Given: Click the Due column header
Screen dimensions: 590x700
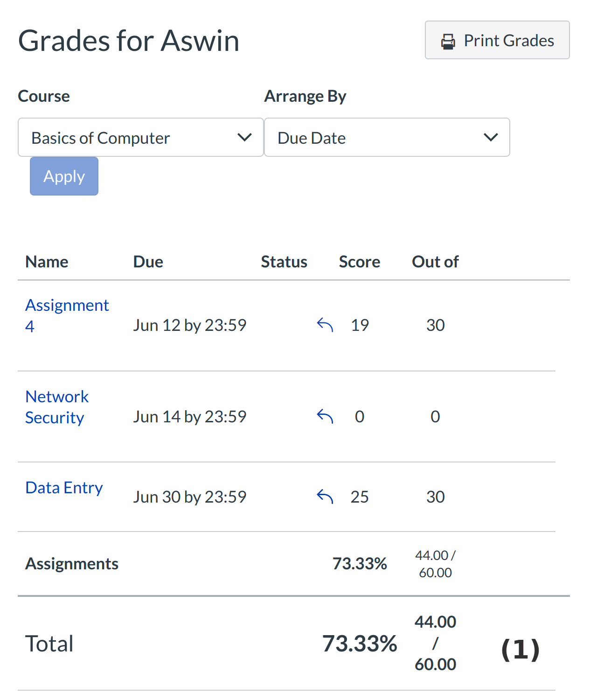Looking at the screenshot, I should point(148,262).
